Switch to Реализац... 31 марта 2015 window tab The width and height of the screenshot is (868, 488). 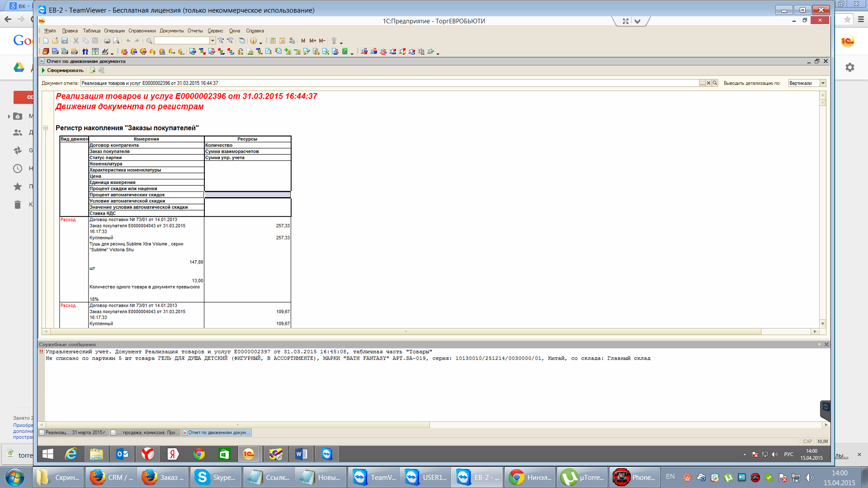pyautogui.click(x=73, y=432)
